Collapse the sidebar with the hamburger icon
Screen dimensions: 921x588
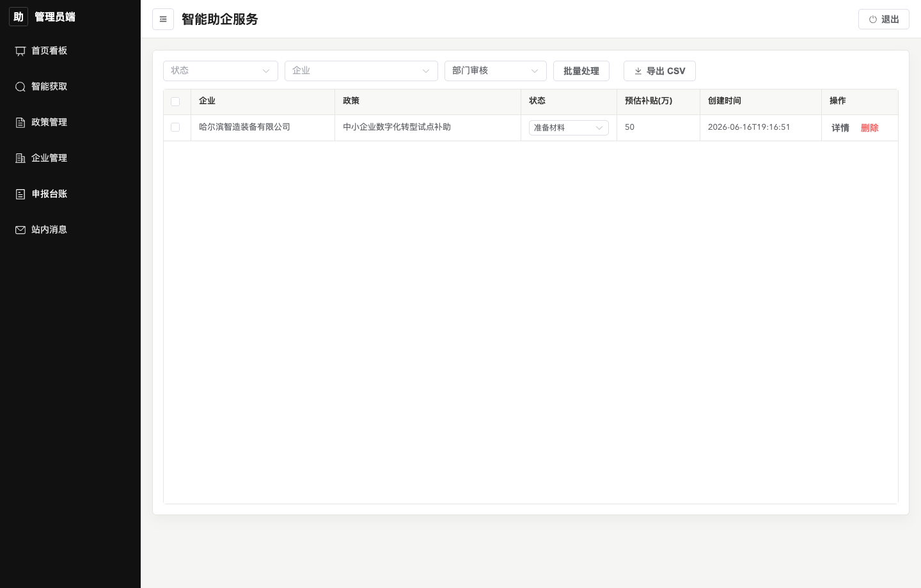click(x=163, y=19)
